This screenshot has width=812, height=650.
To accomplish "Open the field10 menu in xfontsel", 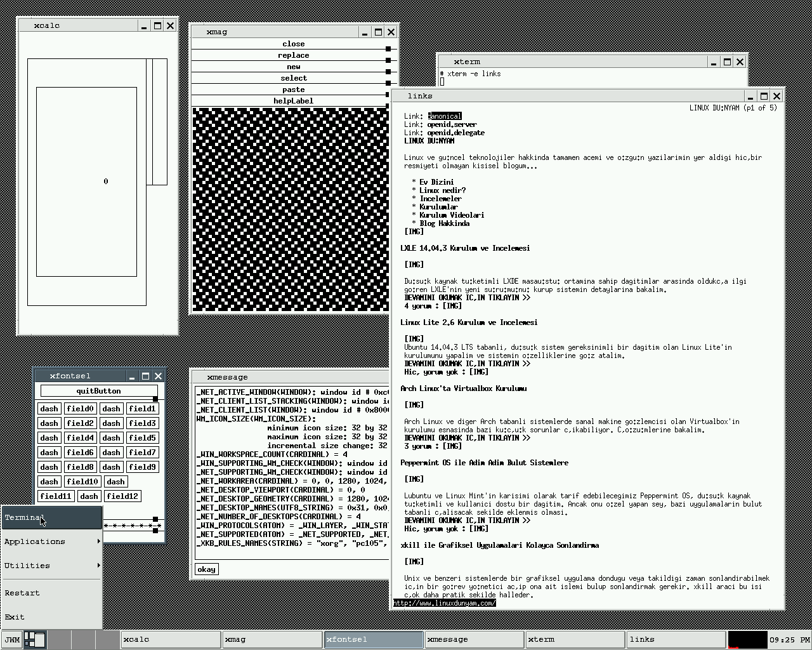I will [x=82, y=481].
